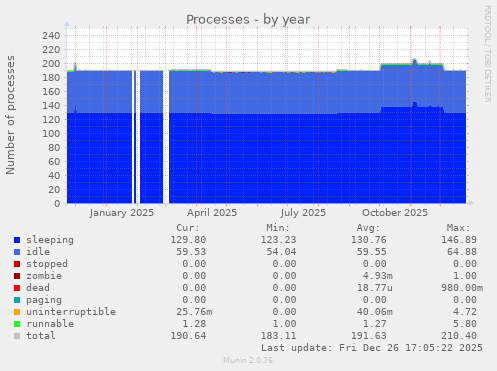The image size is (497, 371).
Task: Click sleeping current value 129.80
Action: click(188, 240)
